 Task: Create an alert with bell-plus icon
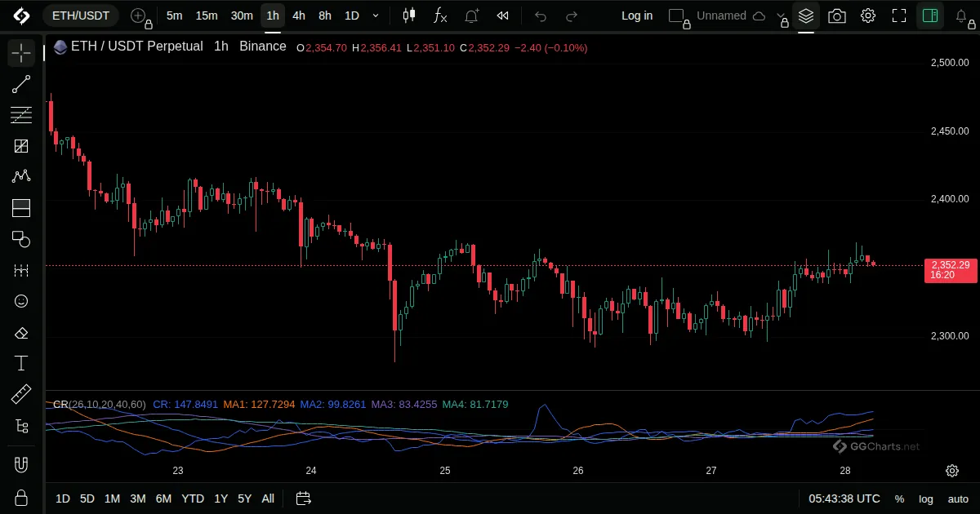(472, 16)
